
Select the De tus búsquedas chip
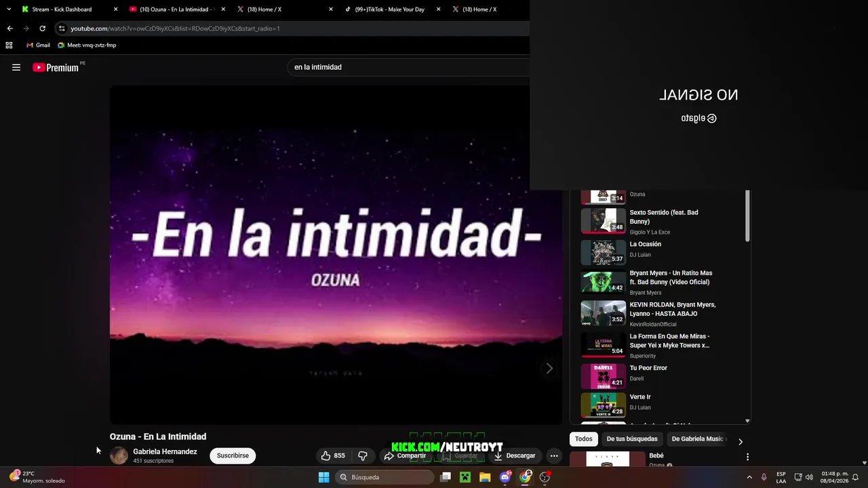(632, 439)
